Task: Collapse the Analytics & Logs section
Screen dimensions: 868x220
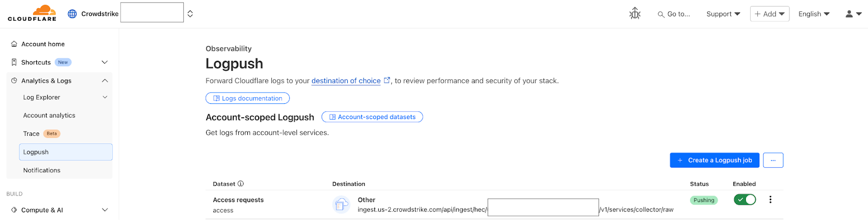Action: 105,80
